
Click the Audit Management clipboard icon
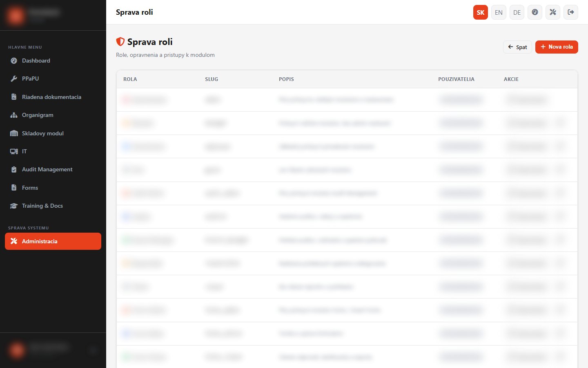pyautogui.click(x=14, y=169)
